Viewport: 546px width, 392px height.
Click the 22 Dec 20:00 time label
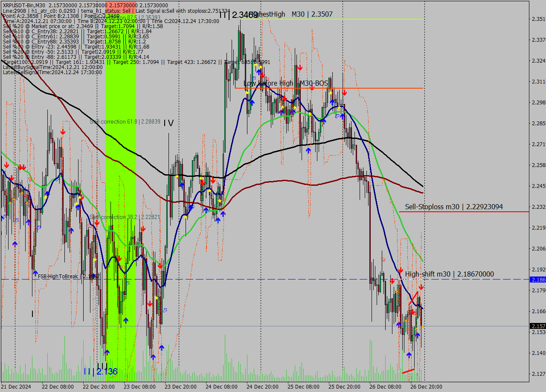click(x=99, y=387)
